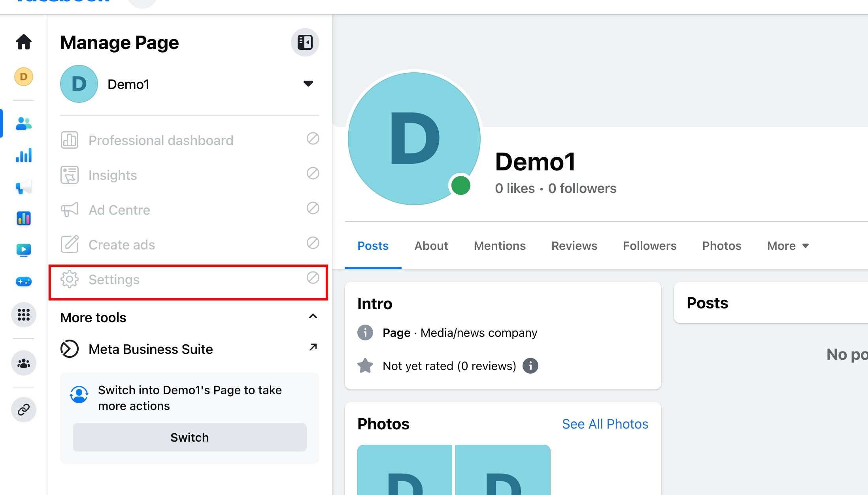Open the gaming controller shortcut
Image resolution: width=868 pixels, height=495 pixels.
click(24, 282)
